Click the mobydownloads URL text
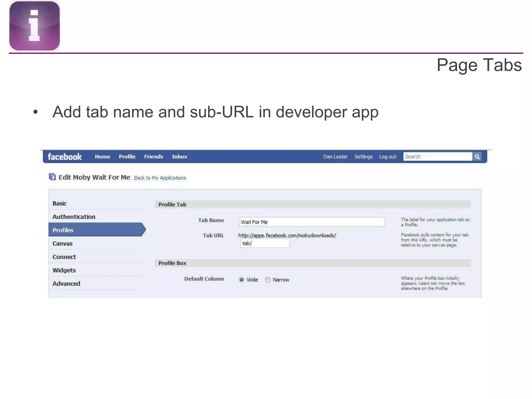The width and height of the screenshot is (532, 399). coord(287,235)
